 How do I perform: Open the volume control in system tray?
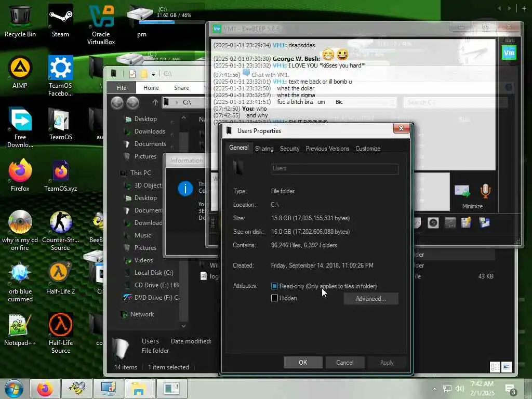tap(460, 389)
